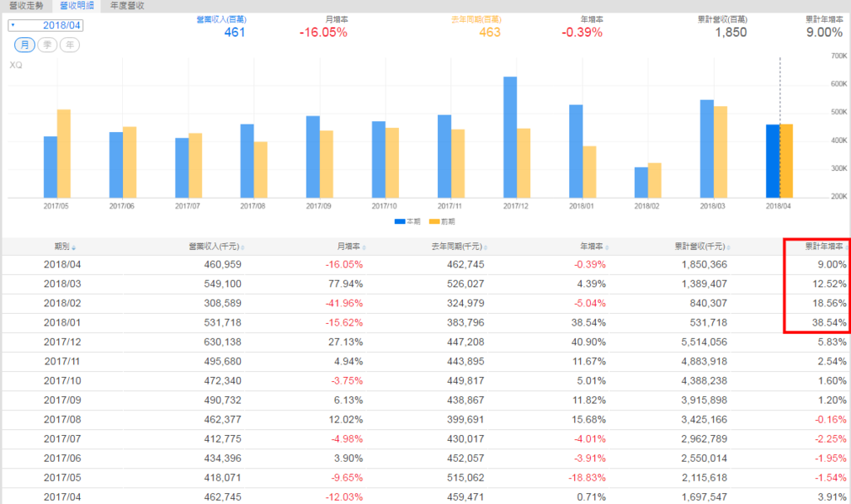Select the 營收明細 tab

coord(76,6)
